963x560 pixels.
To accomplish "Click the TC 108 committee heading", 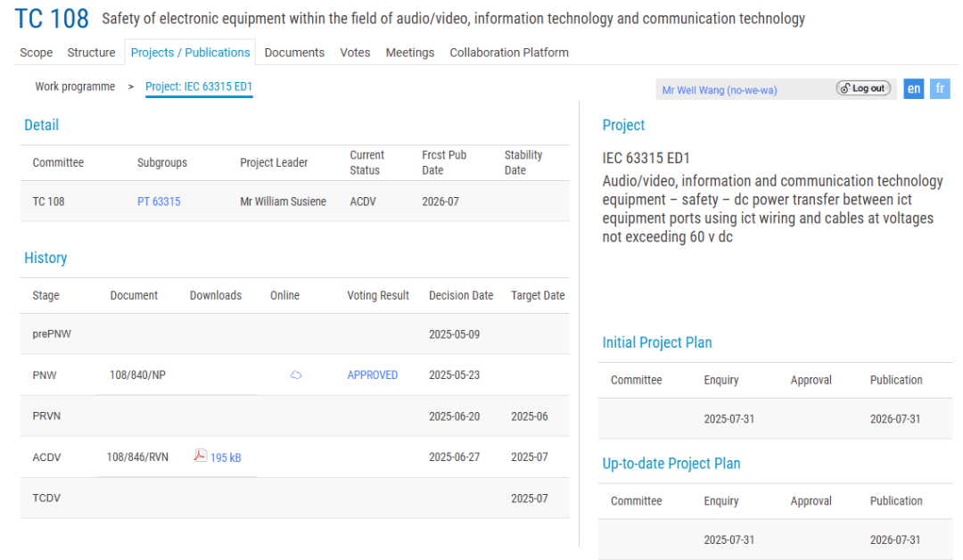I will point(52,19).
